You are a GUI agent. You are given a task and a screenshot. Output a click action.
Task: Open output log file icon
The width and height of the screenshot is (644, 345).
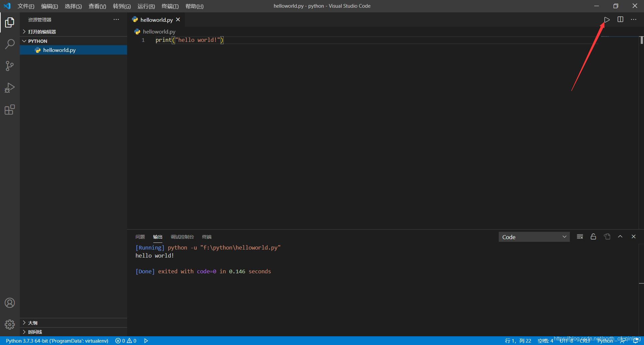pyautogui.click(x=607, y=236)
